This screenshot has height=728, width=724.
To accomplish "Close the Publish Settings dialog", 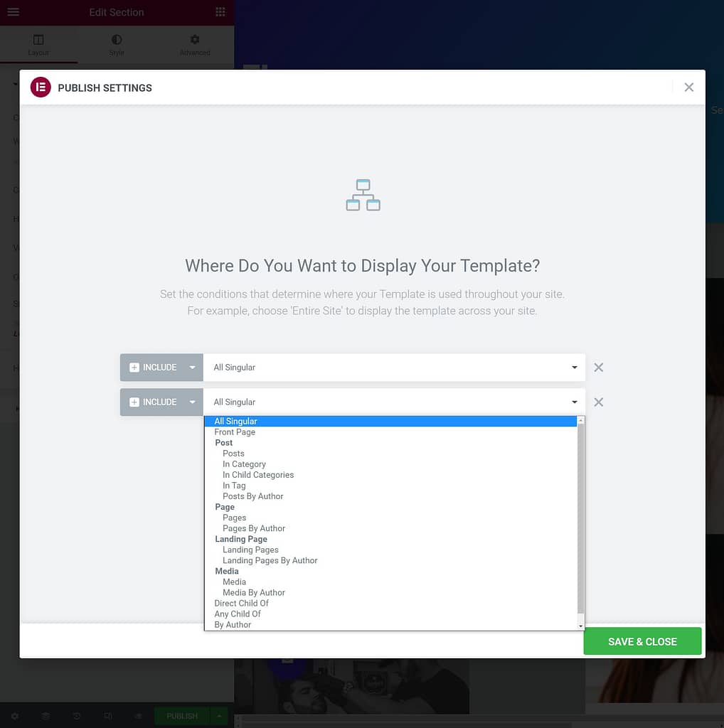I will click(x=688, y=87).
